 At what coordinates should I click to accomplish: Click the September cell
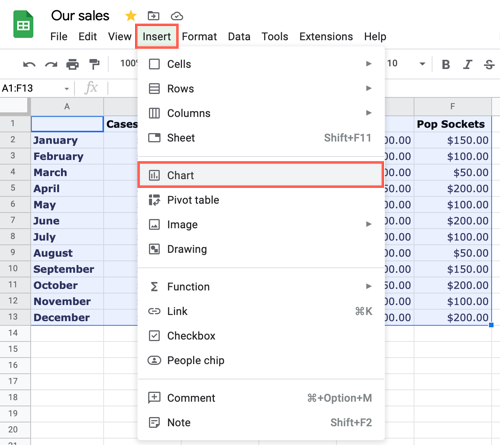[x=67, y=269]
